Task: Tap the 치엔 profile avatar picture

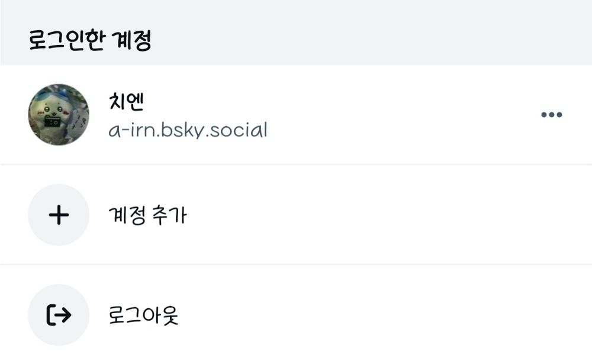Action: (x=59, y=114)
